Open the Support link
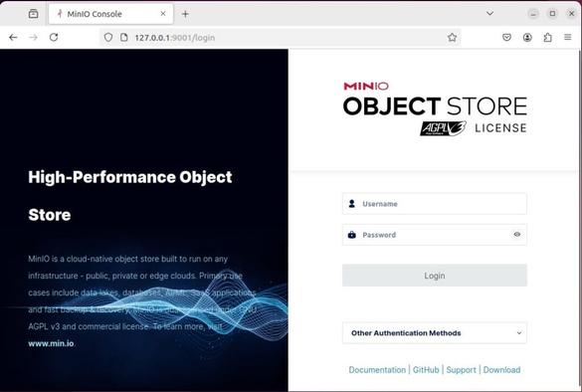Image resolution: width=582 pixels, height=392 pixels. point(461,370)
